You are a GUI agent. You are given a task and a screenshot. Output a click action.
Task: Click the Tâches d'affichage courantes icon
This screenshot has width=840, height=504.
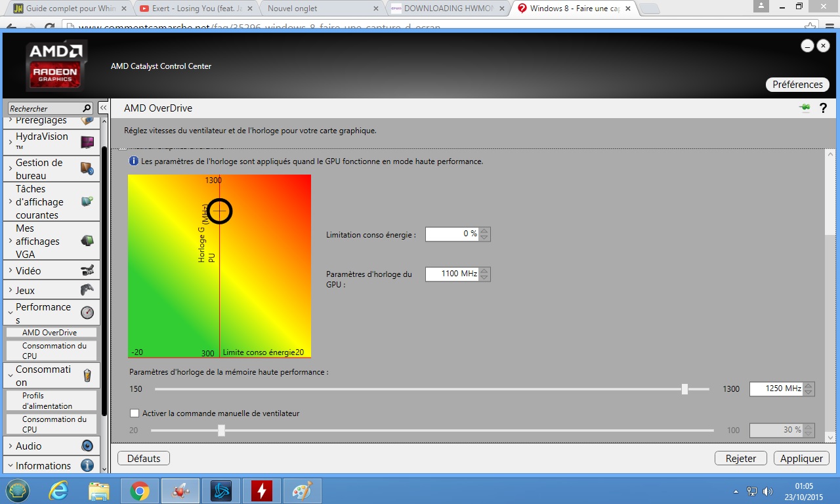87,201
